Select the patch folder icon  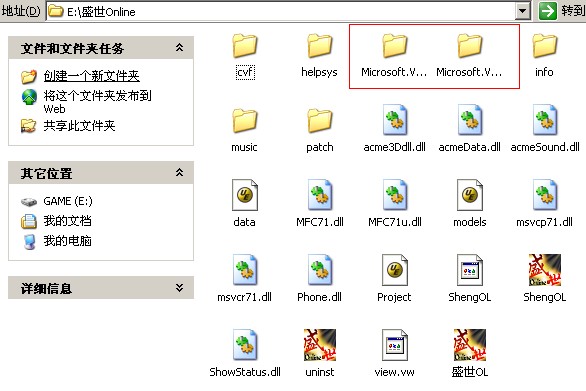coord(320,121)
